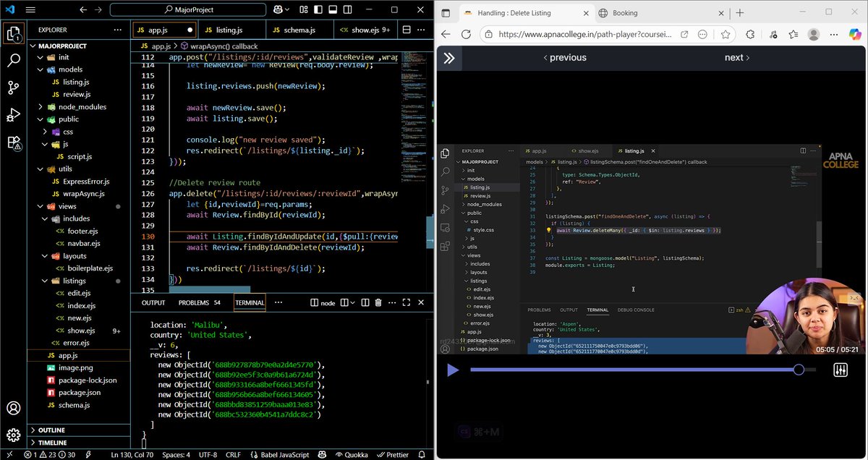Change the CRLF end of line sequence

point(233,455)
